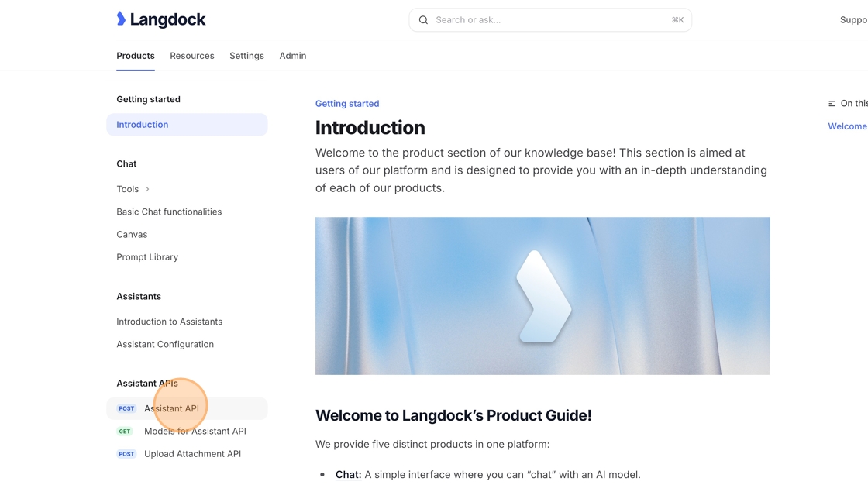The width and height of the screenshot is (868, 485).
Task: Open the Products tab
Action: (136, 56)
